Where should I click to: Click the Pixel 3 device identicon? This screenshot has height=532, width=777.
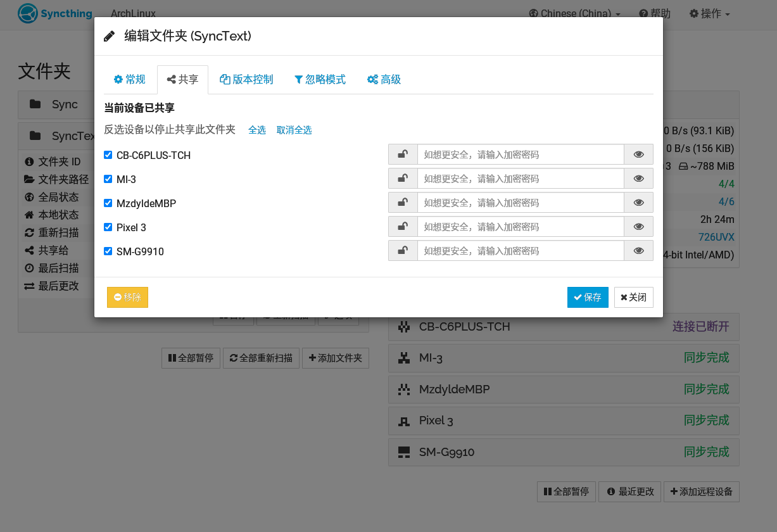(403, 421)
